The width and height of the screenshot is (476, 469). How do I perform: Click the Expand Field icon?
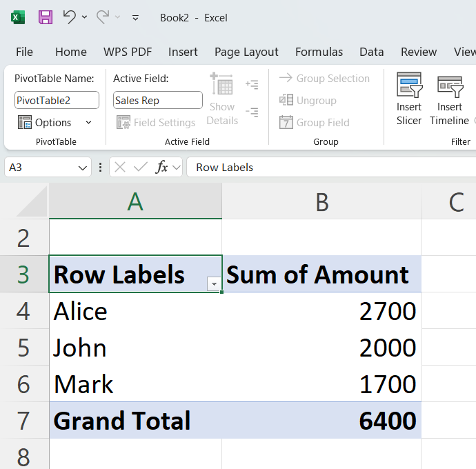point(252,84)
